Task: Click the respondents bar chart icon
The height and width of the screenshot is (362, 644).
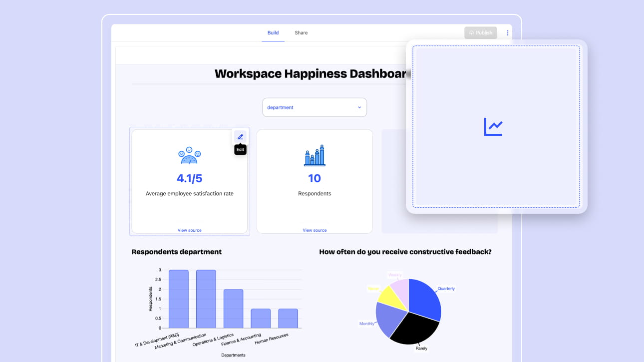Action: tap(315, 156)
